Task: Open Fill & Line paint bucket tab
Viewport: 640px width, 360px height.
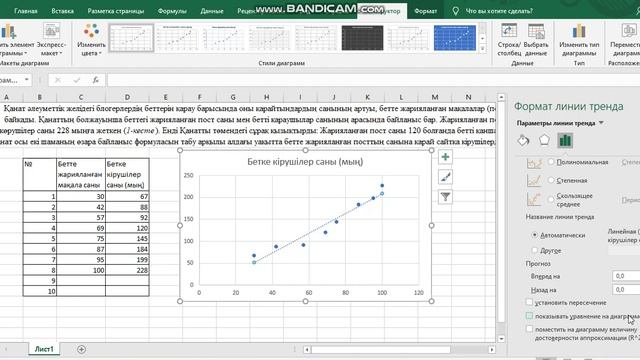Action: point(523,140)
